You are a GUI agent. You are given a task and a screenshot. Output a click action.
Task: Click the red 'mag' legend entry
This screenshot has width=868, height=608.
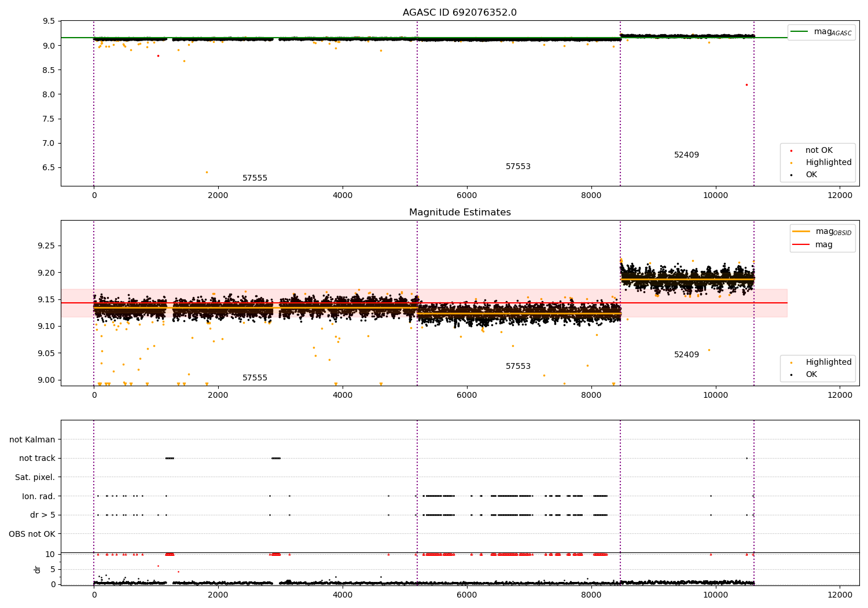813,245
